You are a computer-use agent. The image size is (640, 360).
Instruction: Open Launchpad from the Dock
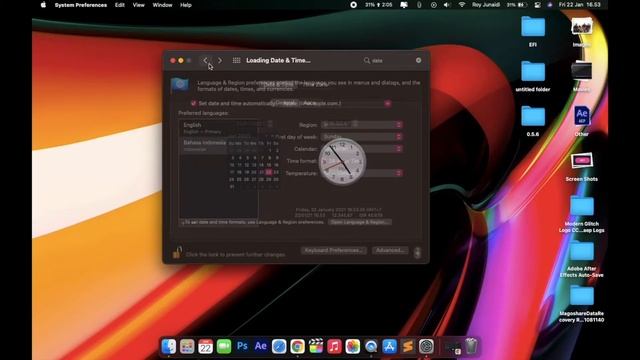187,347
